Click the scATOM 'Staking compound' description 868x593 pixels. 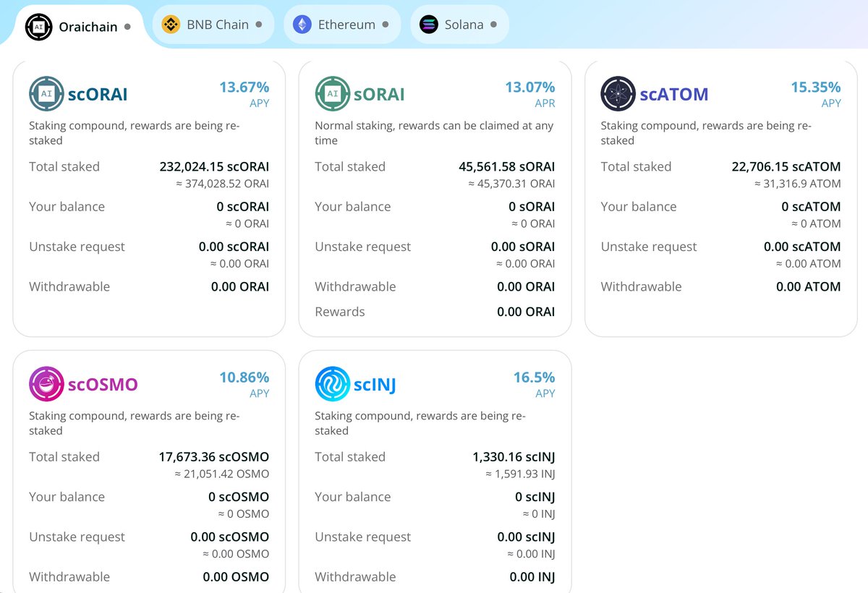pos(706,133)
